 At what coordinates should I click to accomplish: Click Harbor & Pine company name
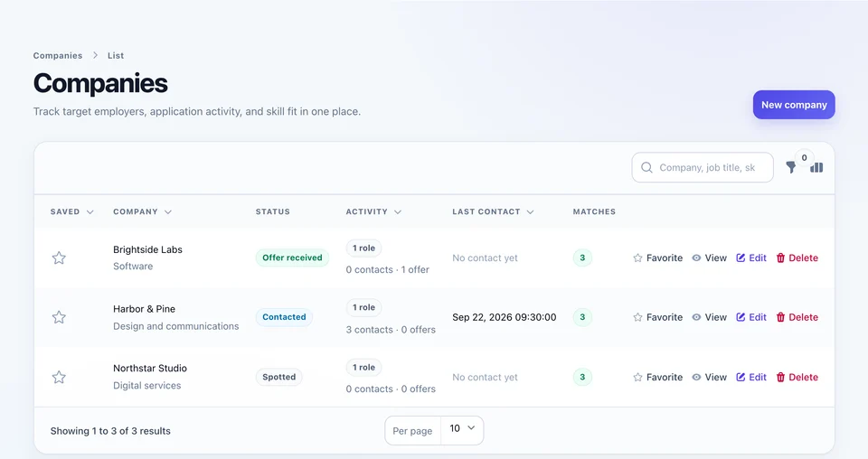[x=144, y=309]
